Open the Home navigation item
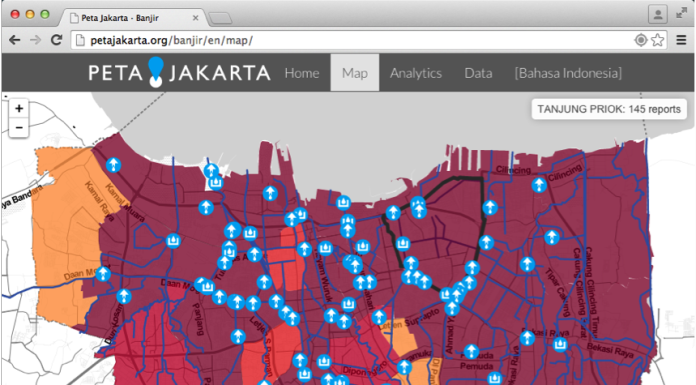This screenshot has width=696, height=385. (x=302, y=73)
